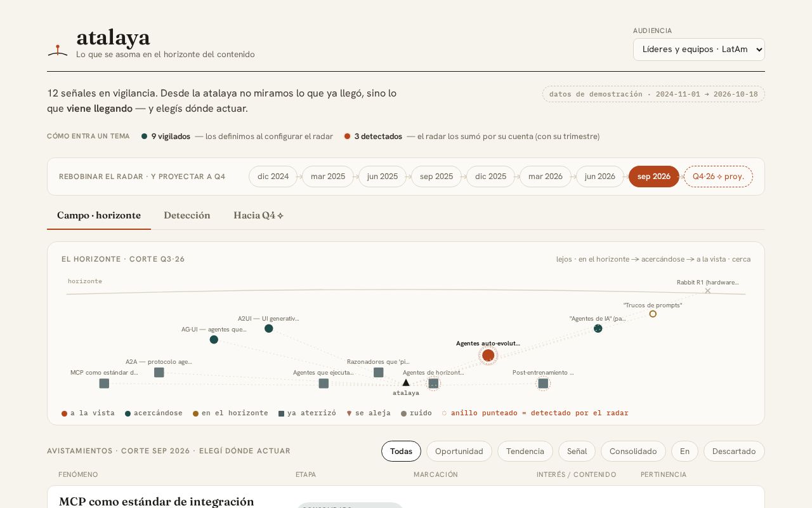Pick the "Agentes de IA" dark circle marker
Screen dimensions: 812x508
598,328
